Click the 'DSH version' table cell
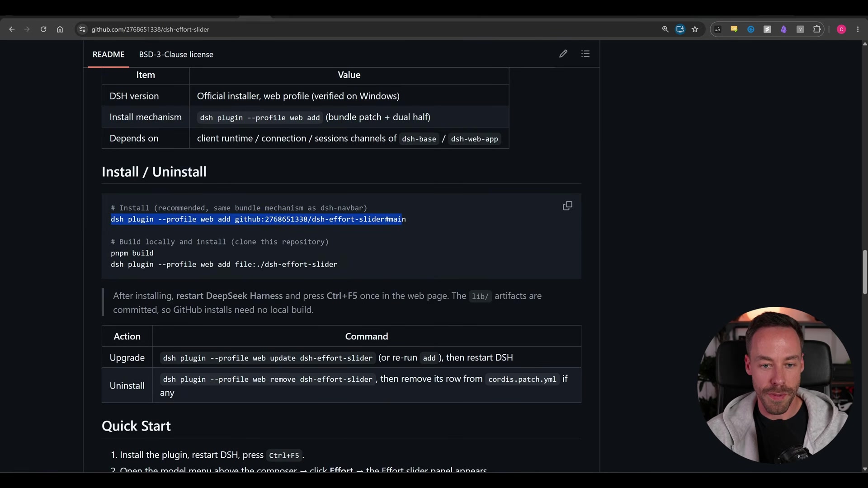Viewport: 868px width, 488px height. [146, 96]
